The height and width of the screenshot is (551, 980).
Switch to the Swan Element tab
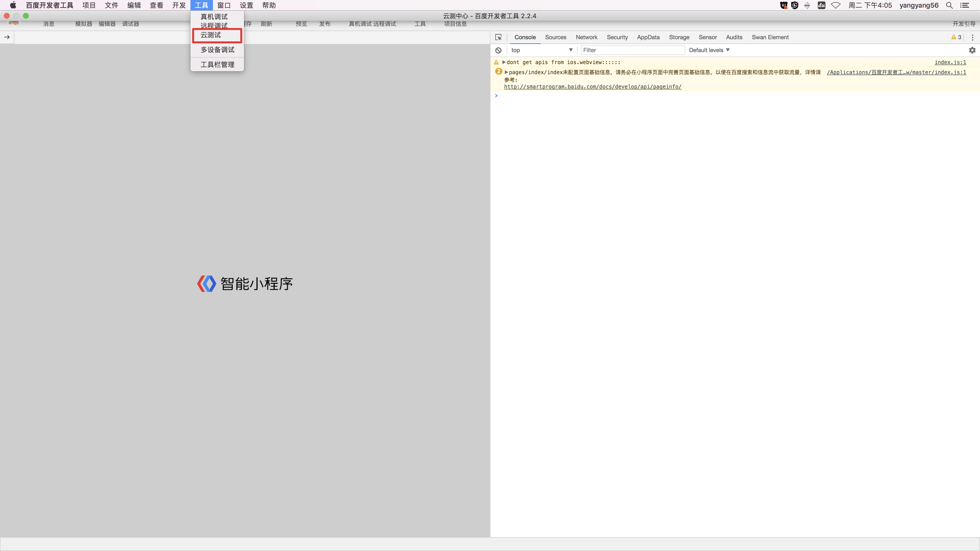(x=770, y=37)
